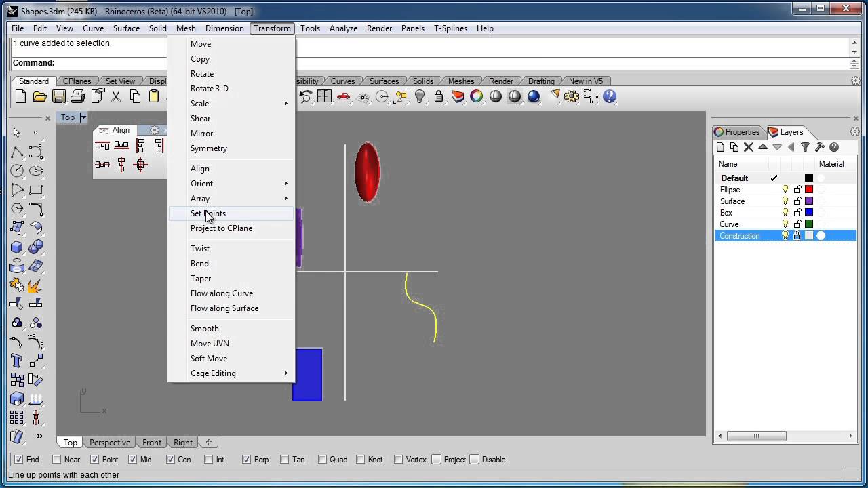Click the New file icon
This screenshot has width=868, height=488.
(x=20, y=96)
